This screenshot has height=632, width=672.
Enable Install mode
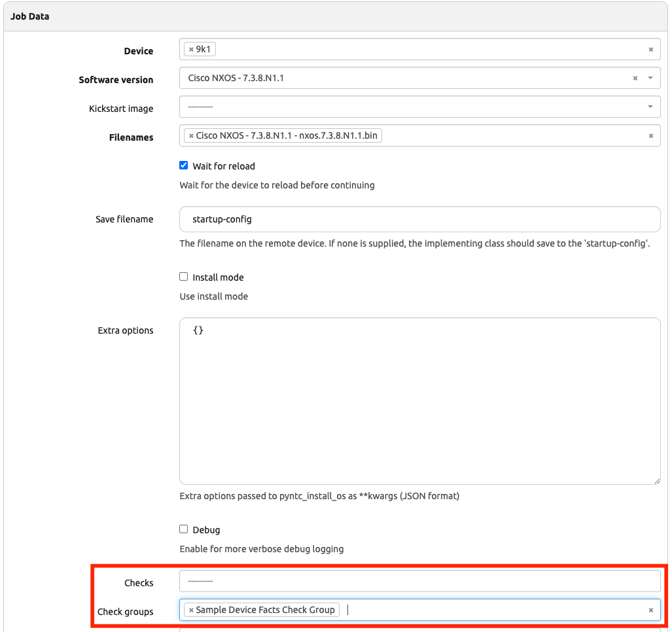183,277
